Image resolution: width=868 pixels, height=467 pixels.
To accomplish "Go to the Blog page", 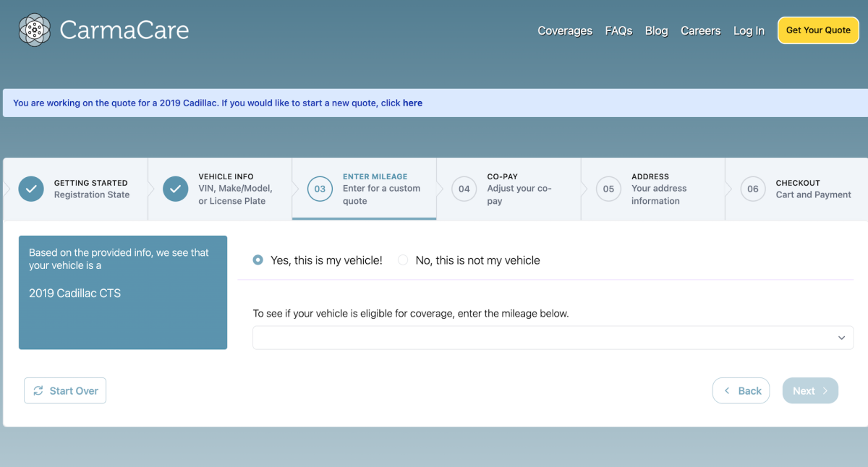I will pyautogui.click(x=656, y=30).
